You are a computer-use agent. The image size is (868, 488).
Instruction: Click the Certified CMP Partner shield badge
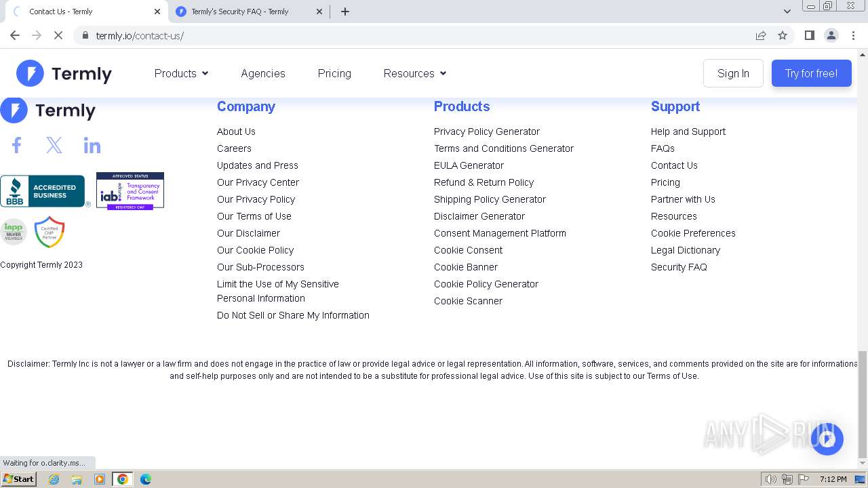(50, 232)
